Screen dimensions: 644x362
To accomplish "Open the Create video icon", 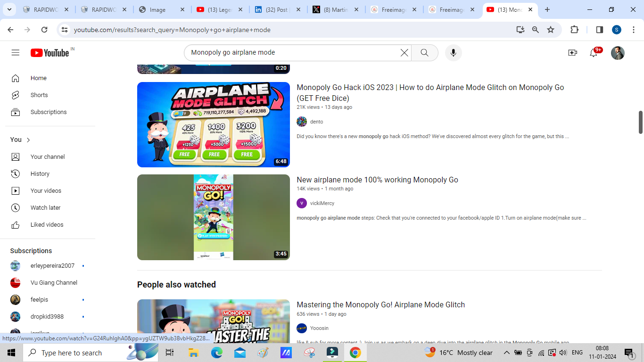I will pyautogui.click(x=573, y=53).
